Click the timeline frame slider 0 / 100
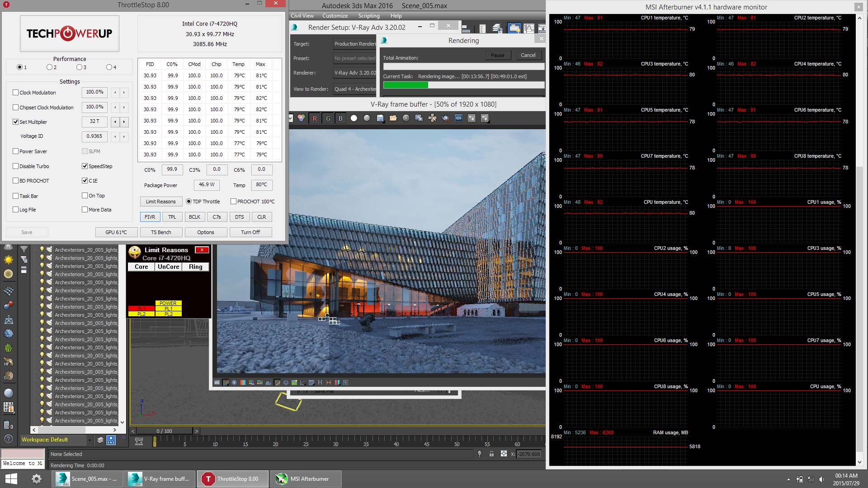This screenshot has height=488, width=868. pos(165,431)
